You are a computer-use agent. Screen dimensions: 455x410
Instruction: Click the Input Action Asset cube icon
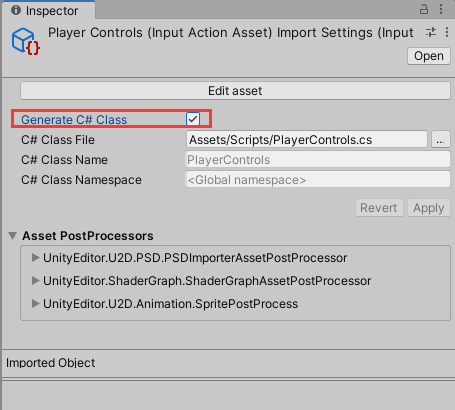pos(26,42)
